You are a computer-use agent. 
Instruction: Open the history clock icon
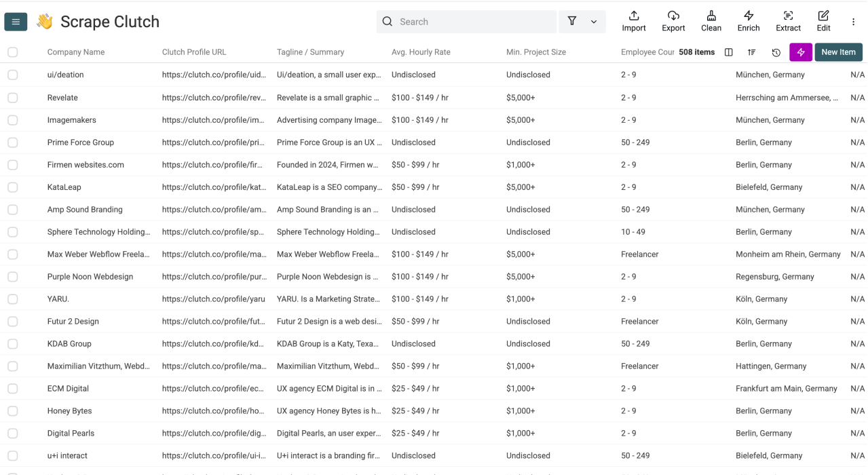point(776,52)
